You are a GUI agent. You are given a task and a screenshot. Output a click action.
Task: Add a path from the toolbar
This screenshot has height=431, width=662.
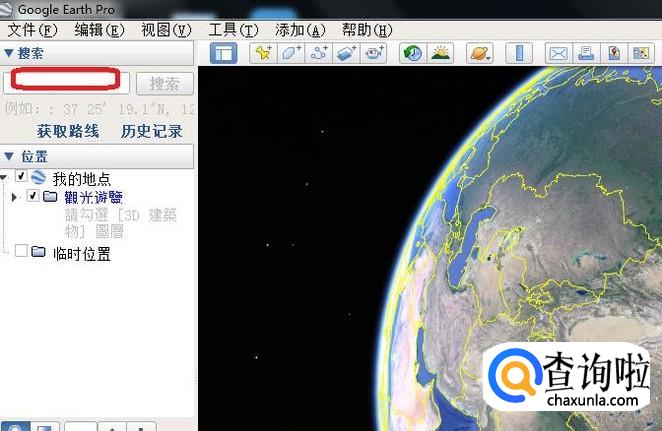point(319,54)
